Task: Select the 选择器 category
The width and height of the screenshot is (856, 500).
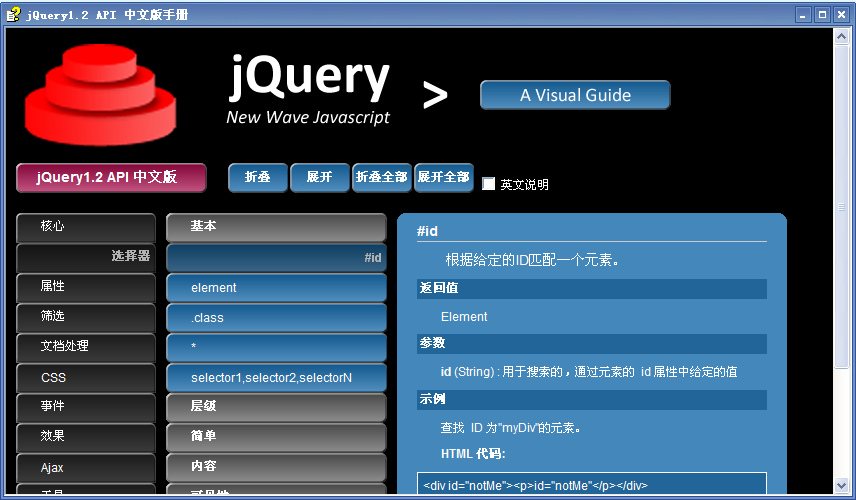Action: point(86,257)
